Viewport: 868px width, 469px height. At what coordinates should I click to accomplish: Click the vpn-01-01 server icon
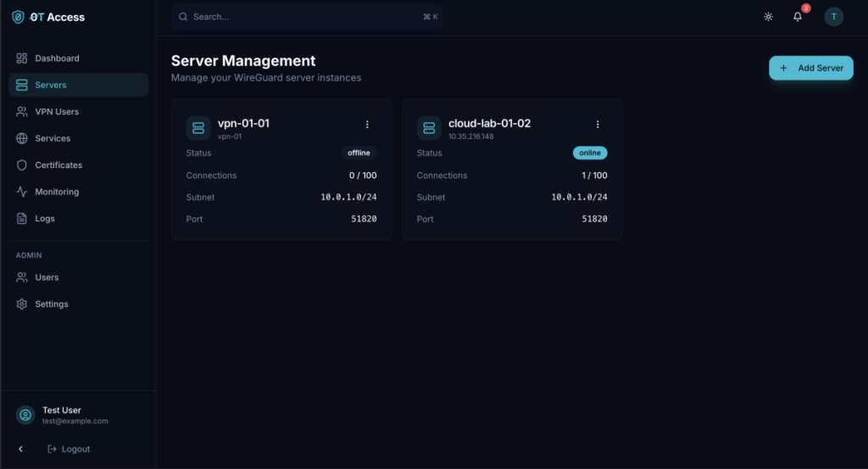click(198, 128)
